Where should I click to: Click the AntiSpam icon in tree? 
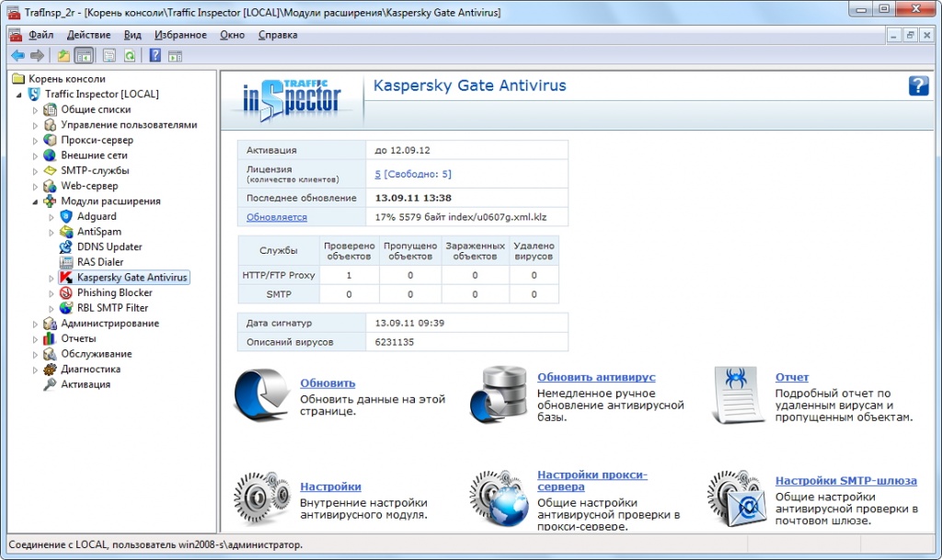pyautogui.click(x=66, y=232)
